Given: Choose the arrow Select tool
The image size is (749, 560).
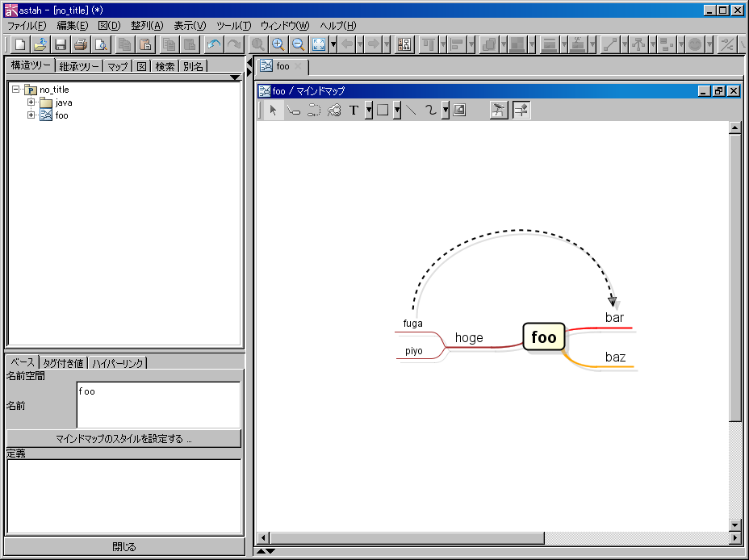Looking at the screenshot, I should [274, 111].
